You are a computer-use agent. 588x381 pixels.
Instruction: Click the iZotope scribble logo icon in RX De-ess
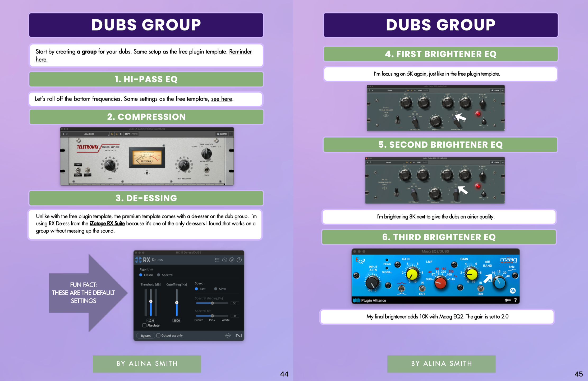pos(228,335)
